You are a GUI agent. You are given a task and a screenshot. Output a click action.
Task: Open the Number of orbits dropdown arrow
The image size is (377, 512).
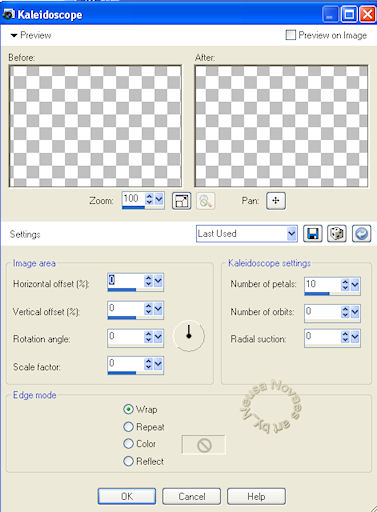click(x=355, y=312)
